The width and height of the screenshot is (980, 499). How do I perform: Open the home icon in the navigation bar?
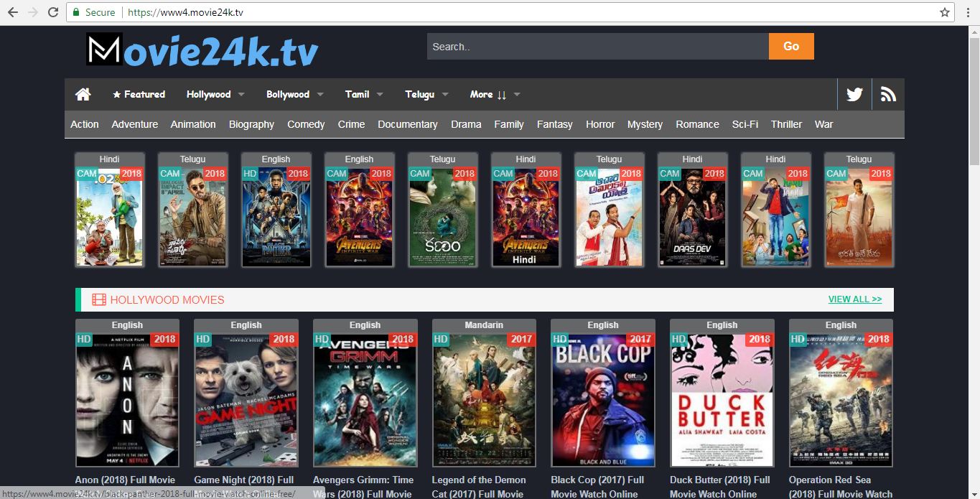[x=83, y=94]
